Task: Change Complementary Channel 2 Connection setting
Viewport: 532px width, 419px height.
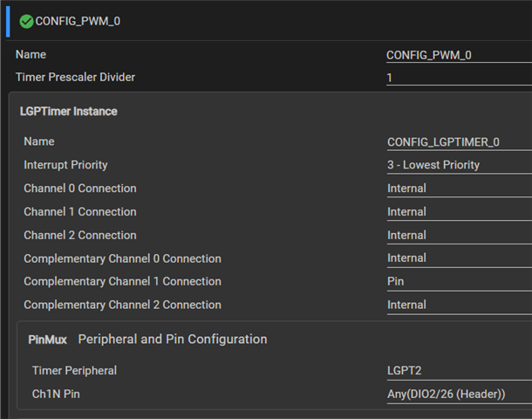Action: (460, 306)
